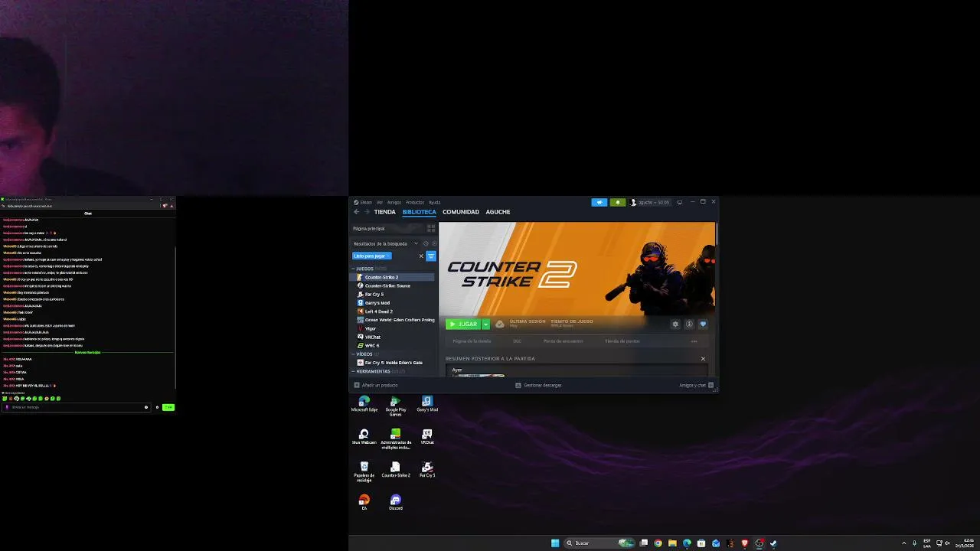The height and width of the screenshot is (551, 980).
Task: Collapse the VÍDEOS category
Action: point(362,354)
